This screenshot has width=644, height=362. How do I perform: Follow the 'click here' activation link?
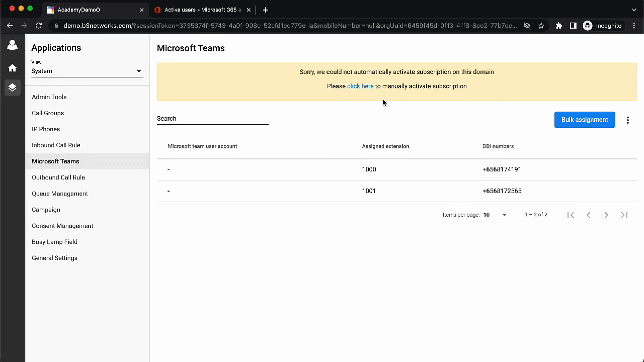pos(360,86)
